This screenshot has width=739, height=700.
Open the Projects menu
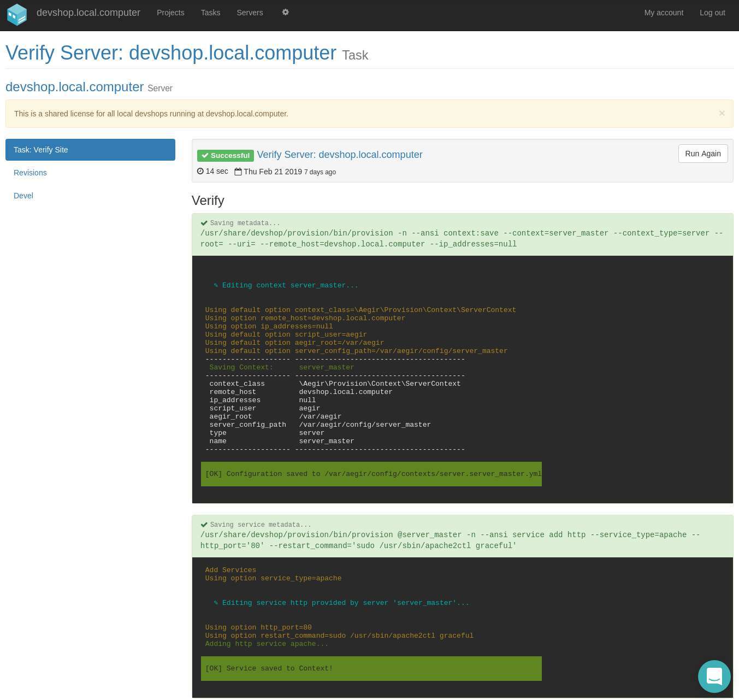point(170,13)
